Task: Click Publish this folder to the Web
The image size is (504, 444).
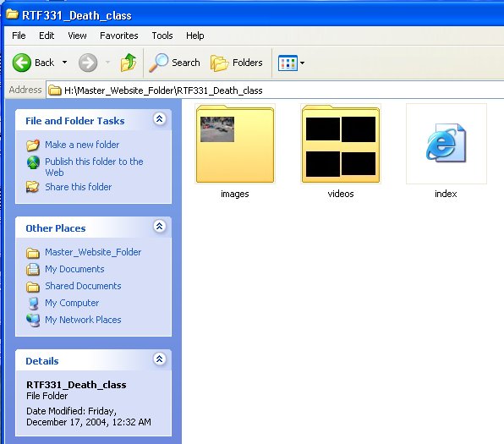Action: point(94,167)
